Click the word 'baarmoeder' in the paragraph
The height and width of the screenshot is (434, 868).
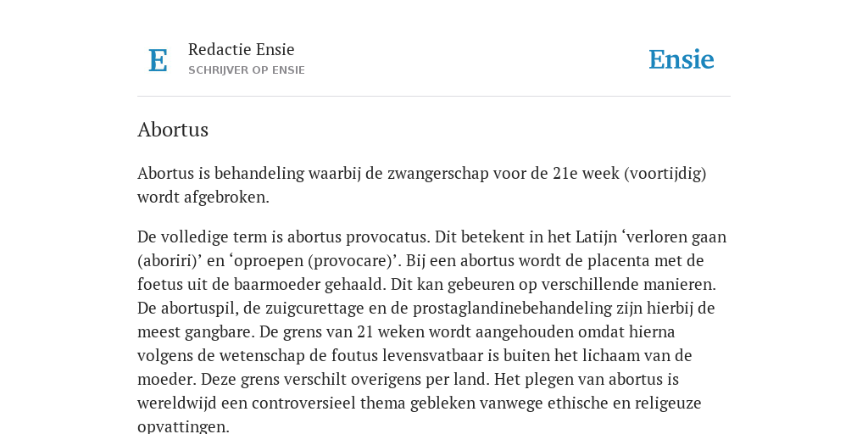277,285
